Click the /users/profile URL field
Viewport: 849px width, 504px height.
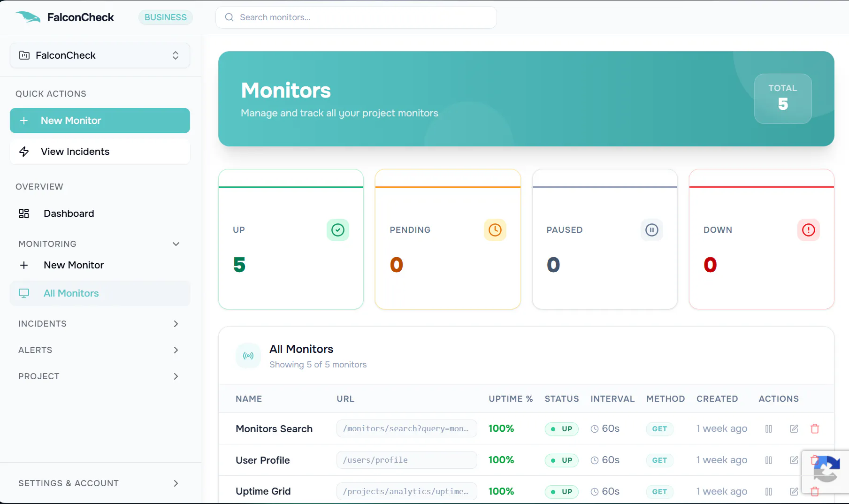[407, 460]
